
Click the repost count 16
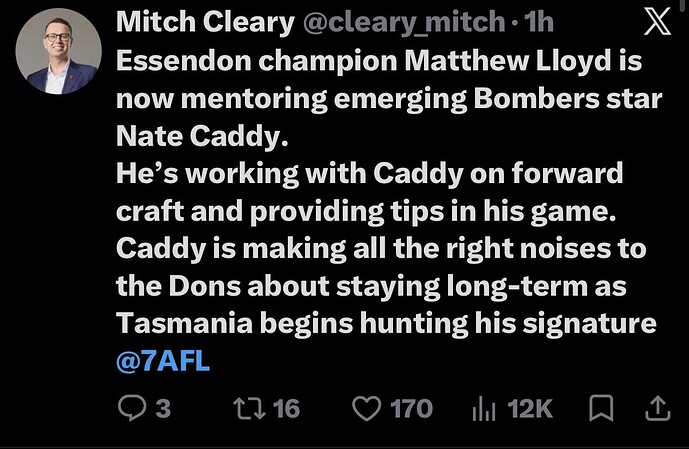pos(286,409)
